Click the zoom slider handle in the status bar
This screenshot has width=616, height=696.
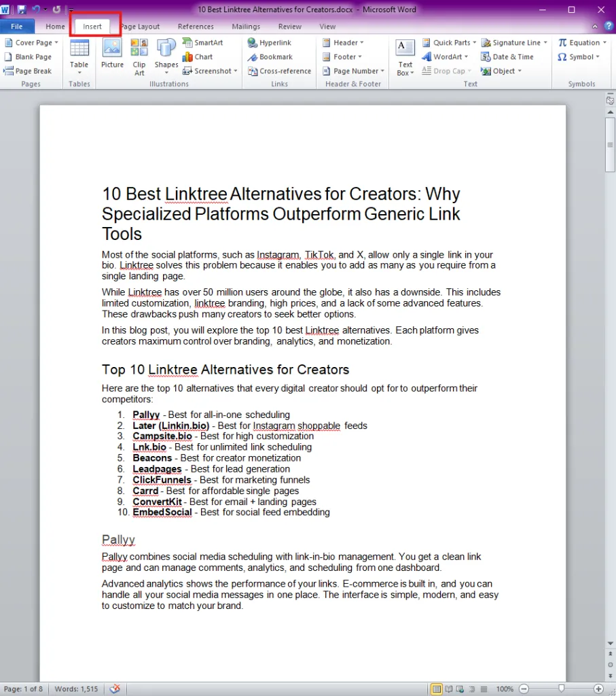(561, 689)
